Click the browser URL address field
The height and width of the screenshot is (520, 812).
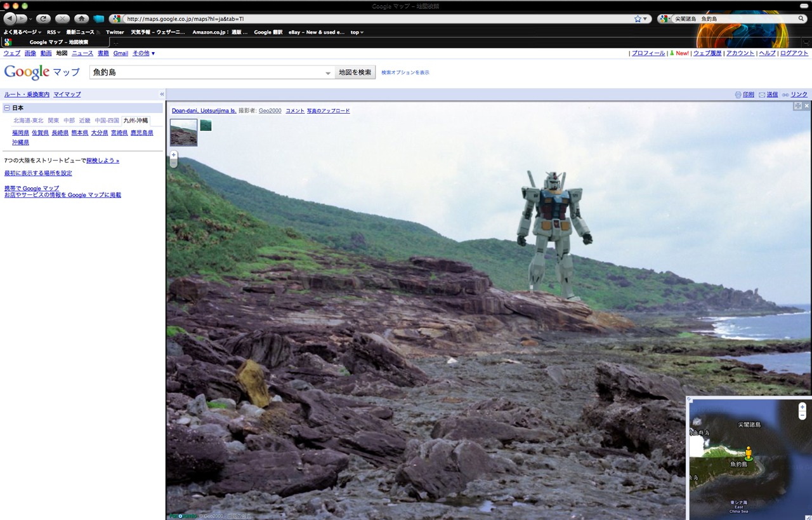[377, 19]
